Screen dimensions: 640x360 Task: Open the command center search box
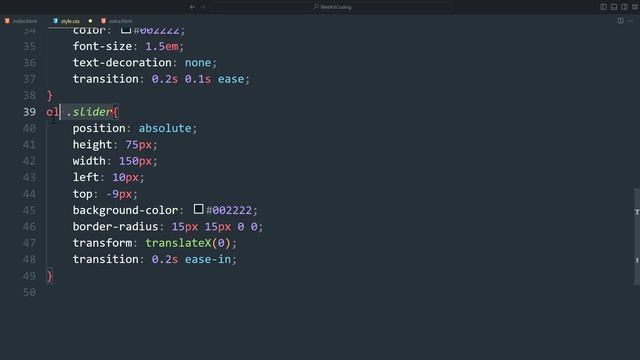tap(333, 7)
